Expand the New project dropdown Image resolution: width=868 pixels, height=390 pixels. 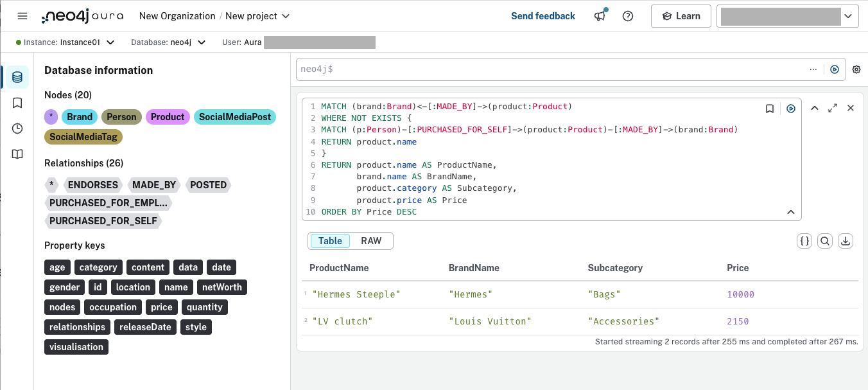point(286,16)
